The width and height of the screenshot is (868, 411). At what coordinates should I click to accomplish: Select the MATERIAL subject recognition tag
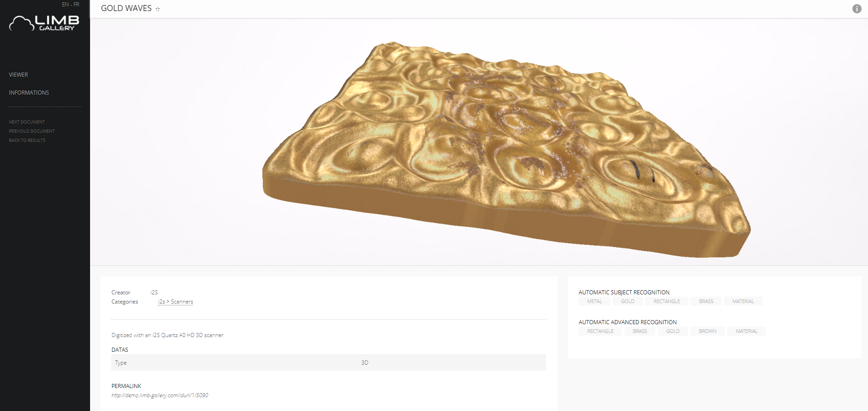(x=743, y=301)
